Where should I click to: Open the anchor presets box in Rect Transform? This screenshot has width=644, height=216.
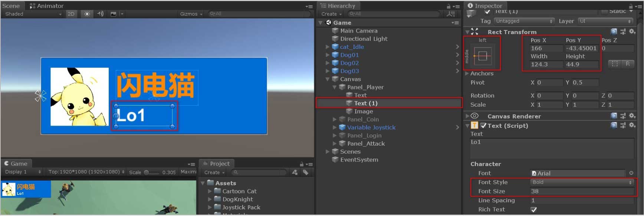coord(483,56)
